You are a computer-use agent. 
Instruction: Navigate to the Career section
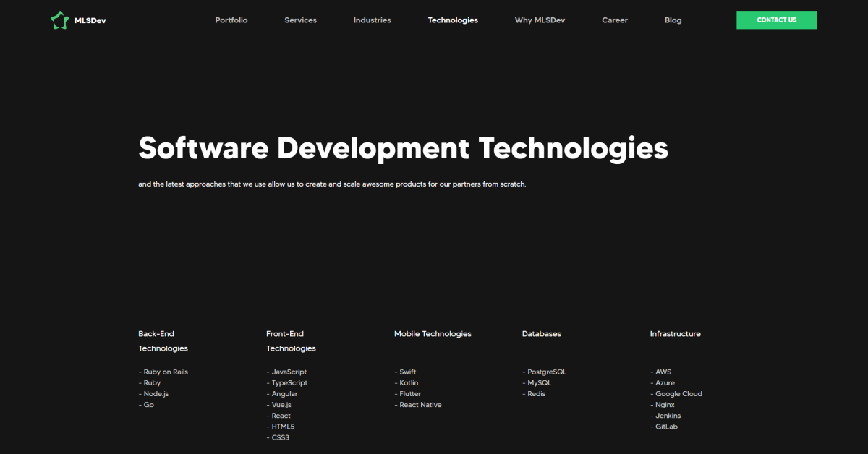(x=614, y=20)
